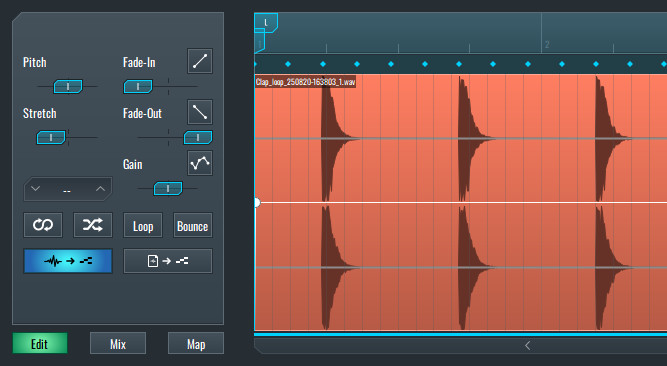Click the L loop-start marker on timeline
The height and width of the screenshot is (366, 667).
pos(266,22)
